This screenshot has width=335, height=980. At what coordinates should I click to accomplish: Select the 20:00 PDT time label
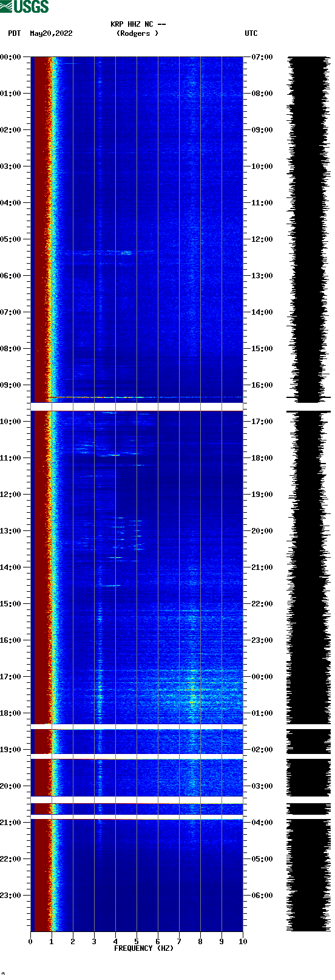(11, 786)
